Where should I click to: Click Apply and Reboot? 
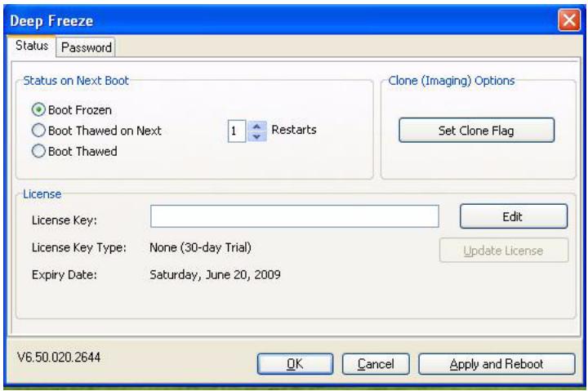tap(497, 364)
